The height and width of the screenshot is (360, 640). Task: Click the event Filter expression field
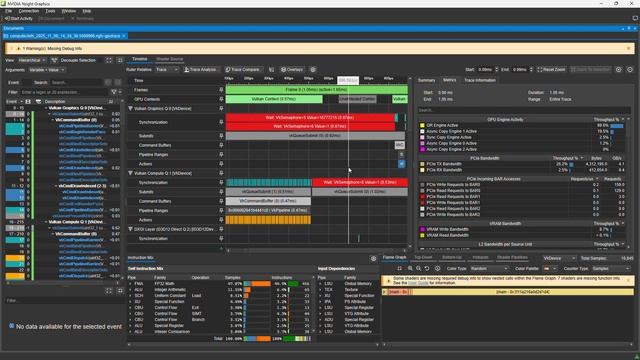[64, 92]
